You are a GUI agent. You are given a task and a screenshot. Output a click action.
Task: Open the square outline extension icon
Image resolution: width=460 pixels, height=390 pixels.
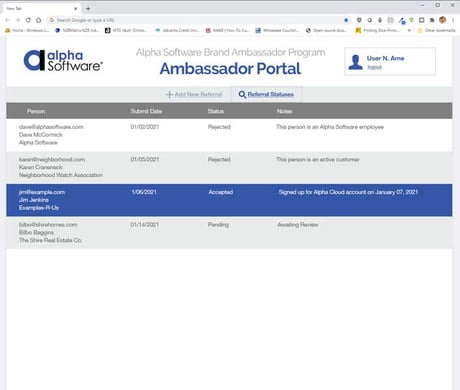[422, 20]
